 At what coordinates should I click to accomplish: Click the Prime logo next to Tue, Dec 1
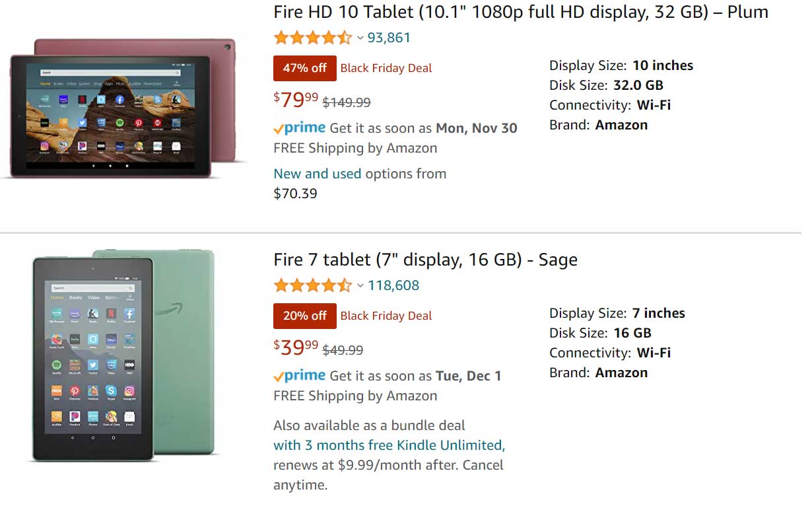(300, 376)
